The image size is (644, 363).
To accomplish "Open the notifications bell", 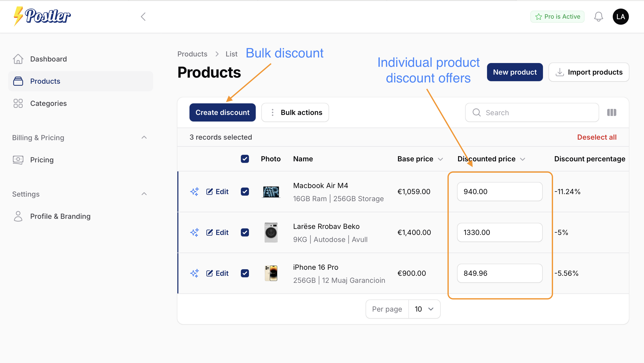I will 598,17.
